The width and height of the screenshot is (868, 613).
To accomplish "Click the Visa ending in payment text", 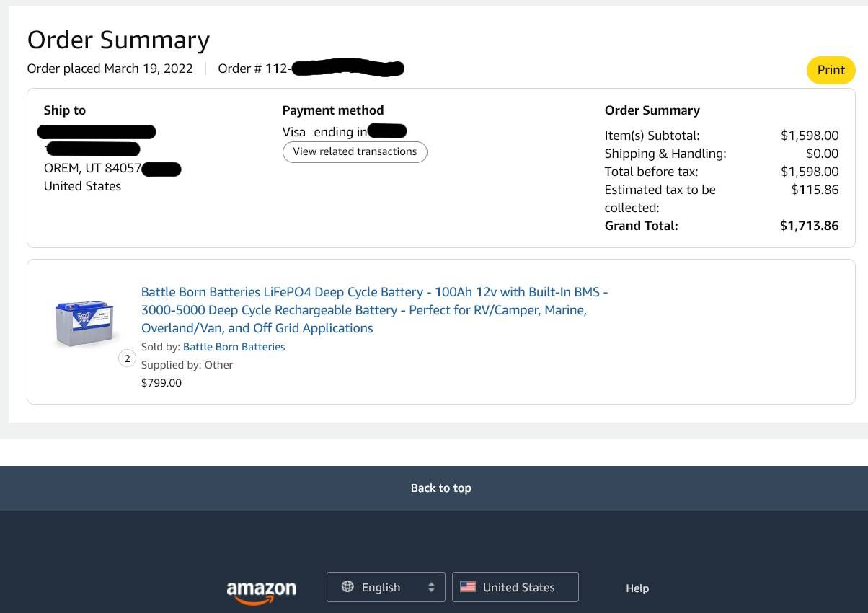I will coord(324,132).
